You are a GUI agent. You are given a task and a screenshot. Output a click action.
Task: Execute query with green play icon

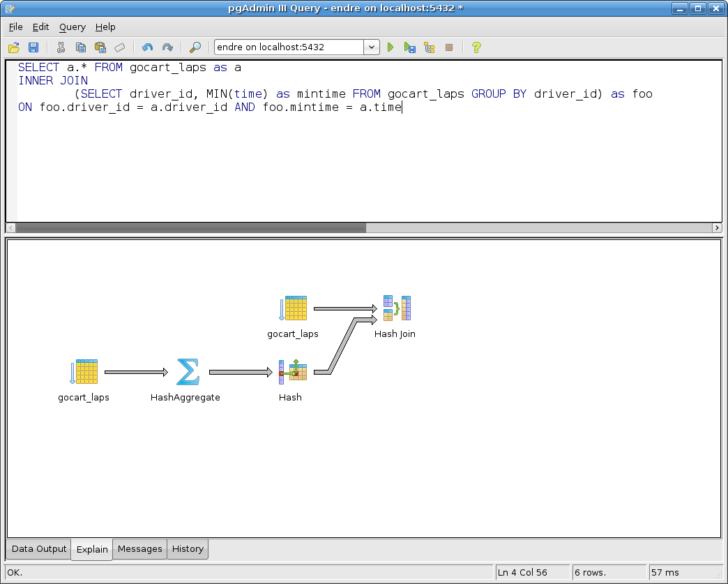point(390,47)
